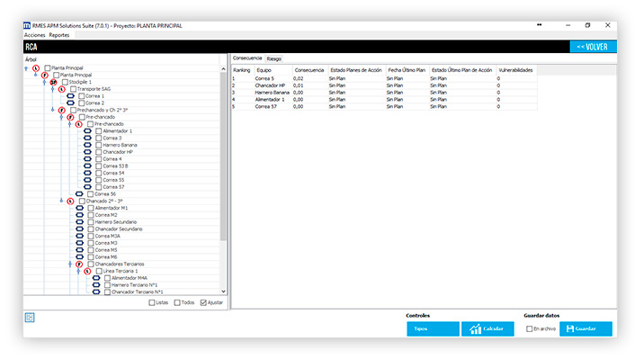This screenshot has width=644, height=359.
Task: Click the << VOLVER button
Action: click(x=593, y=47)
